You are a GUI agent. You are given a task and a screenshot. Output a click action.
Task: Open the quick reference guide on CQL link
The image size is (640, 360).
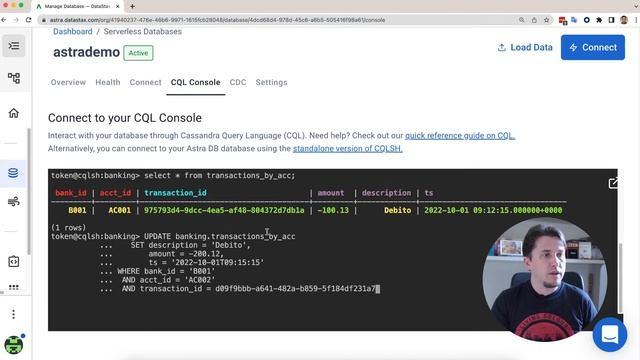460,136
